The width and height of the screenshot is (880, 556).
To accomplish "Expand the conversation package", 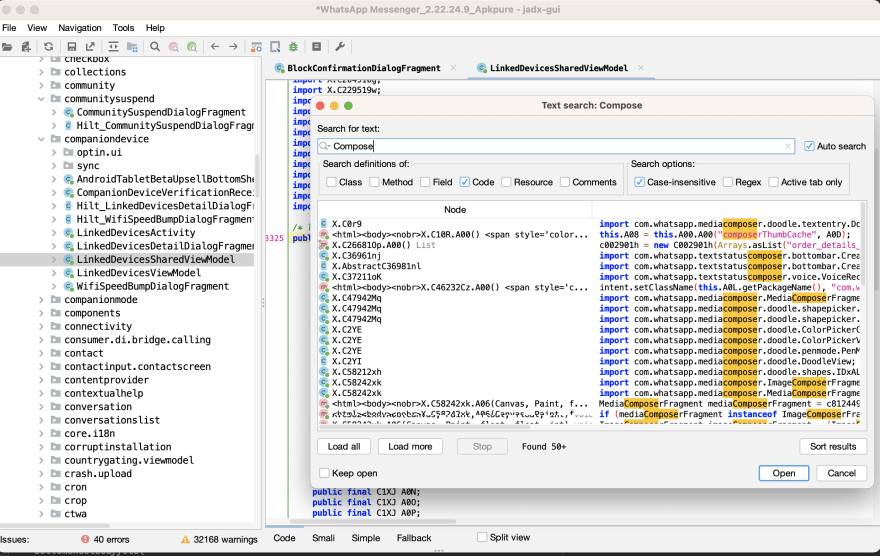I will tap(41, 407).
